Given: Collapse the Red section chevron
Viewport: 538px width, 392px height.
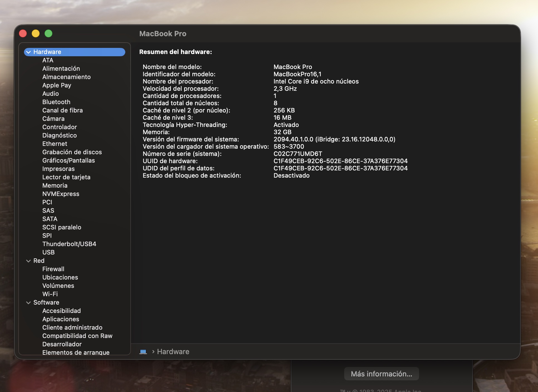Looking at the screenshot, I should (28, 261).
